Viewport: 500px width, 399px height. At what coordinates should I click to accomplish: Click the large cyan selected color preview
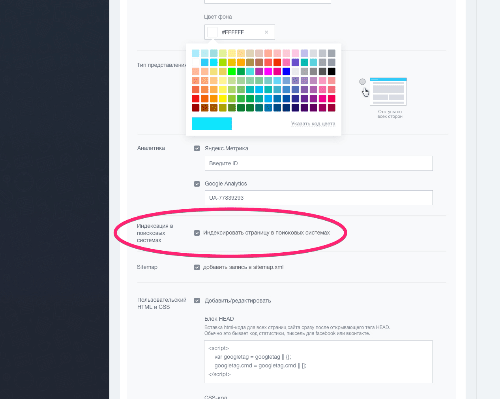(x=212, y=124)
